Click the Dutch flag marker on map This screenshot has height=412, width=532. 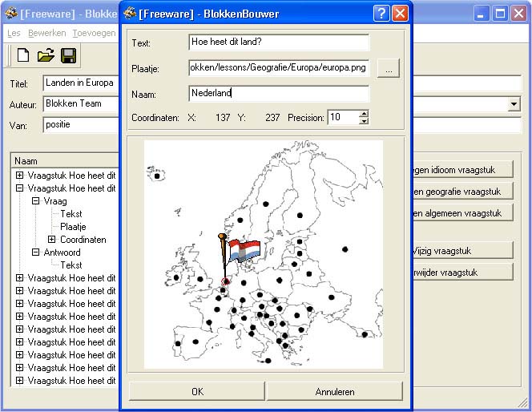pyautogui.click(x=243, y=251)
